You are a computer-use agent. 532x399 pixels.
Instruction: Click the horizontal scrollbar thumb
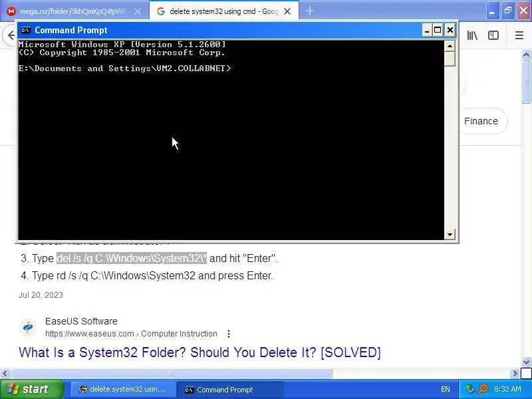tap(171, 374)
